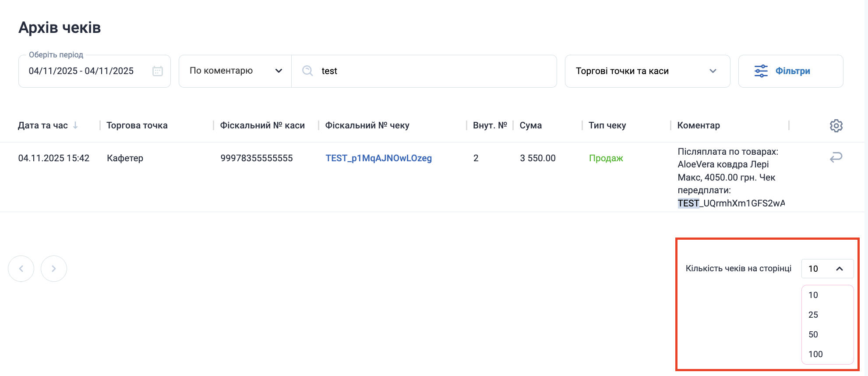Image resolution: width=868 pixels, height=376 pixels.
Task: Open table column settings gear
Action: click(x=836, y=126)
